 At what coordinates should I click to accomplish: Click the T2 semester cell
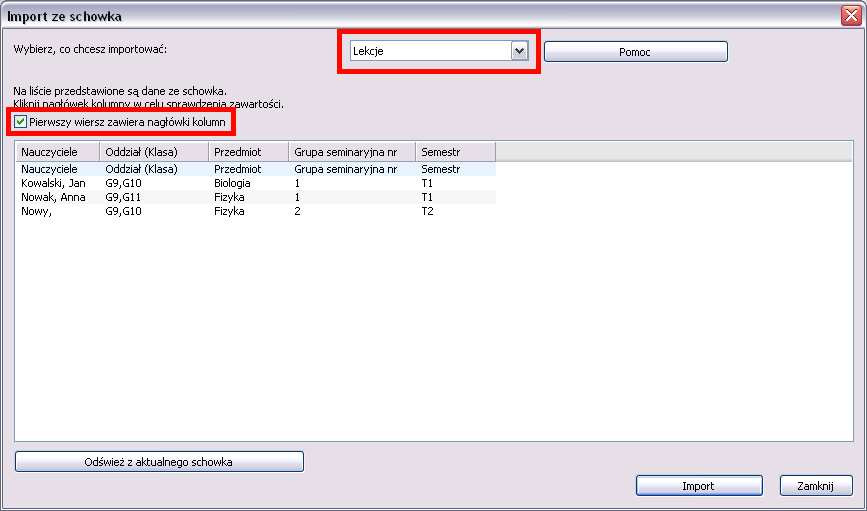tap(427, 212)
